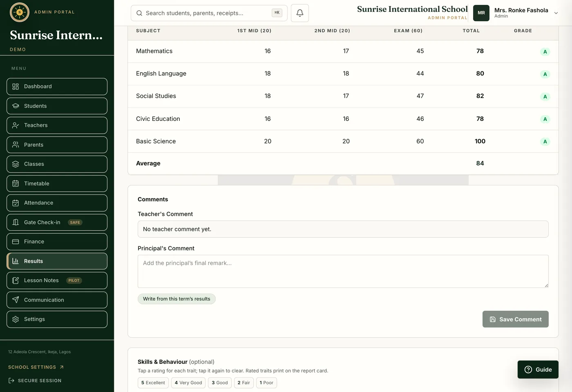Image resolution: width=572 pixels, height=392 pixels.
Task: Click the Sunrise school logo emblem
Action: point(19,12)
